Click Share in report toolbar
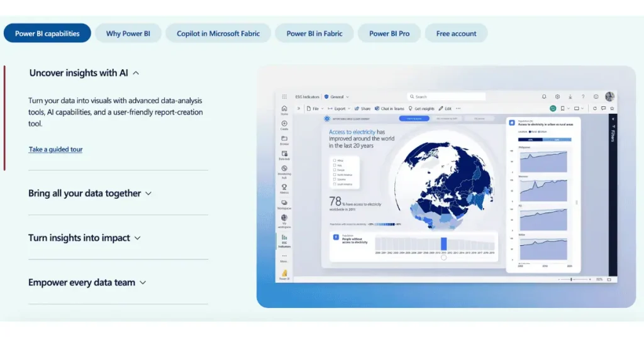Image resolution: width=644 pixels, height=337 pixels. tap(362, 108)
